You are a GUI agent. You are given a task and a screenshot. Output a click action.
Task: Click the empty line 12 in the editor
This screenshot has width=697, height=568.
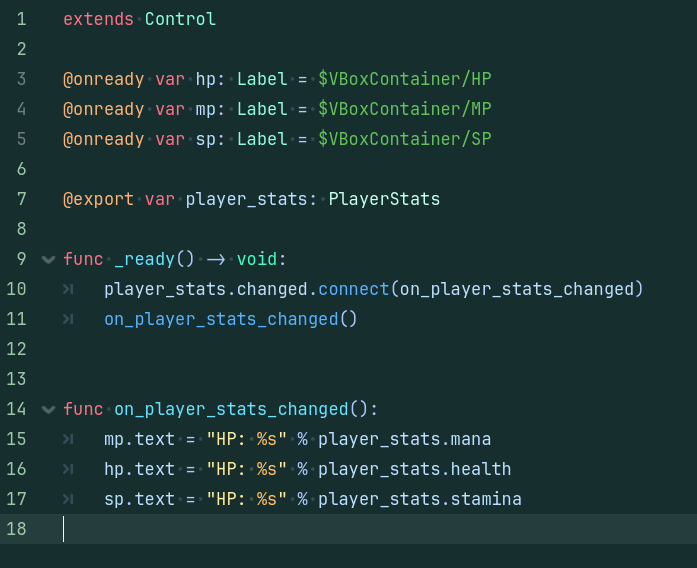click(348, 349)
